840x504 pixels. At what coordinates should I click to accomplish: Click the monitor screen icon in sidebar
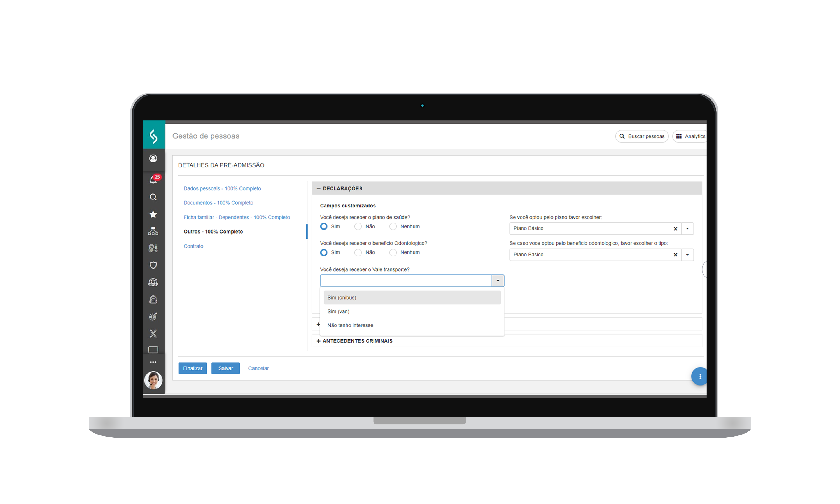coord(153,349)
